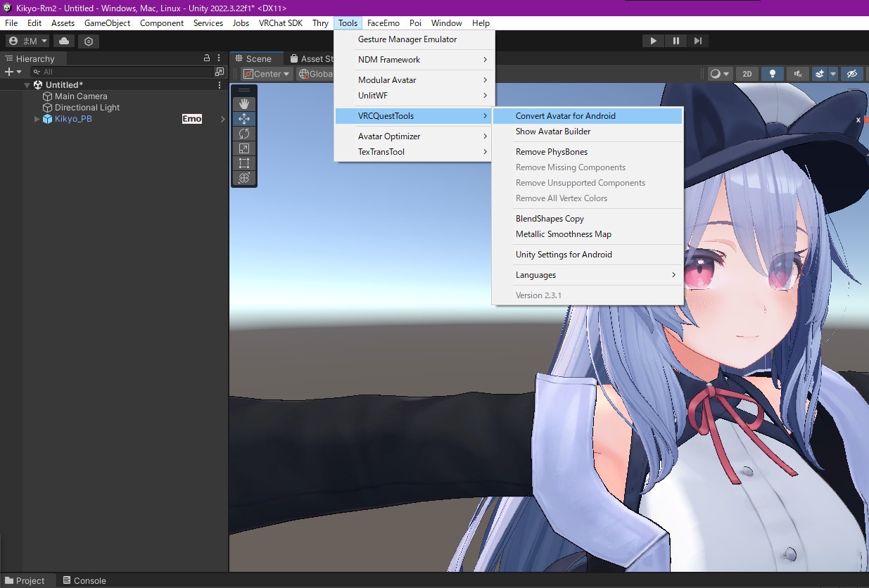This screenshot has width=869, height=588.
Task: Grab the scene tools overlay handle
Action: click(244, 90)
